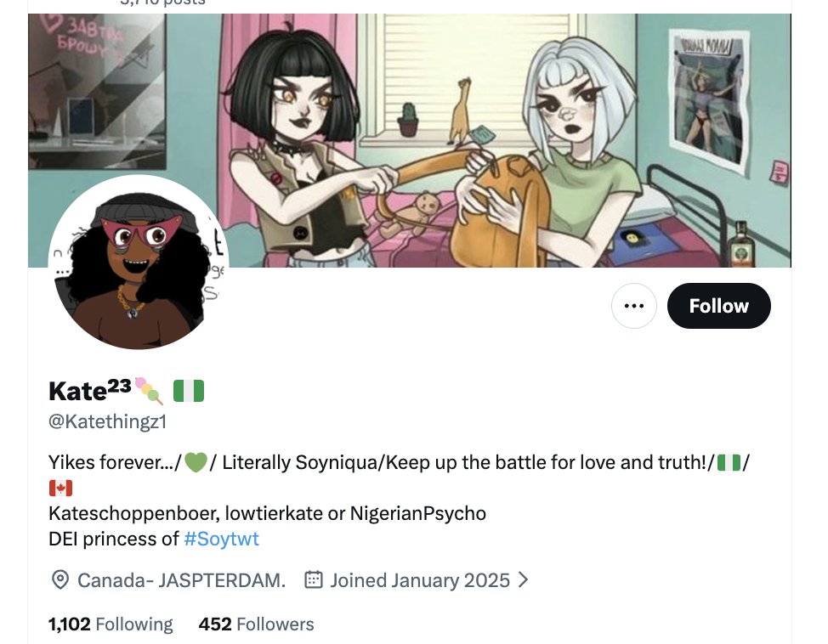Click the Joined January 2025 text
The image size is (828, 644).
click(x=420, y=580)
